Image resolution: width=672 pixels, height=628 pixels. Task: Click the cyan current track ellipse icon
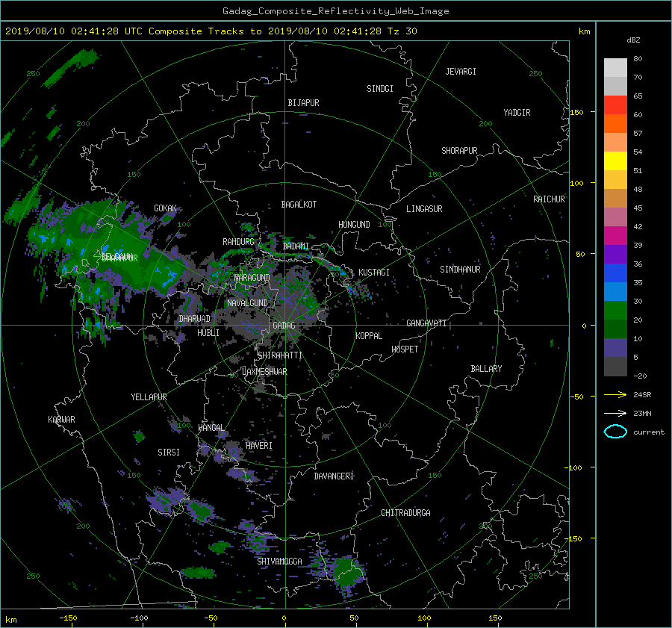615,432
